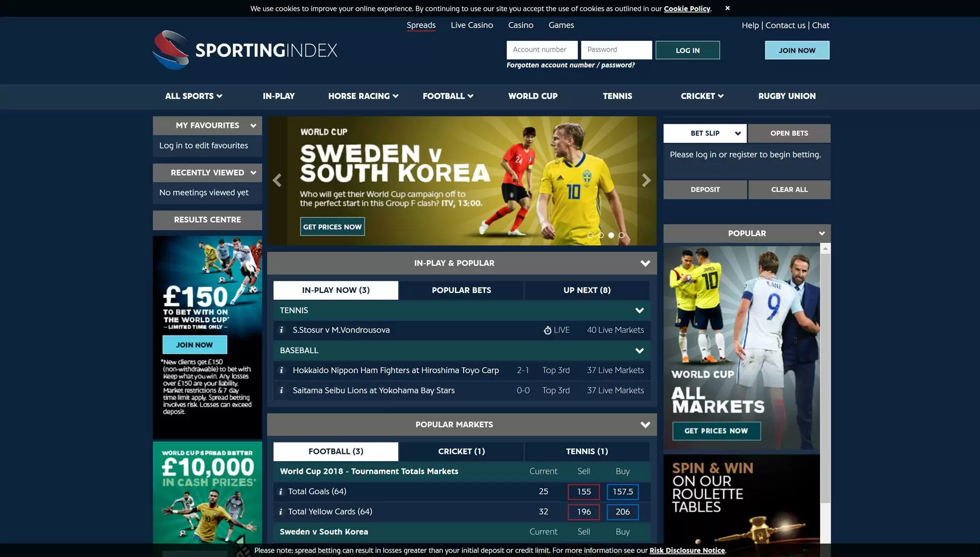Click the Join Now header button
Screen dimensions: 980x557
(797, 50)
